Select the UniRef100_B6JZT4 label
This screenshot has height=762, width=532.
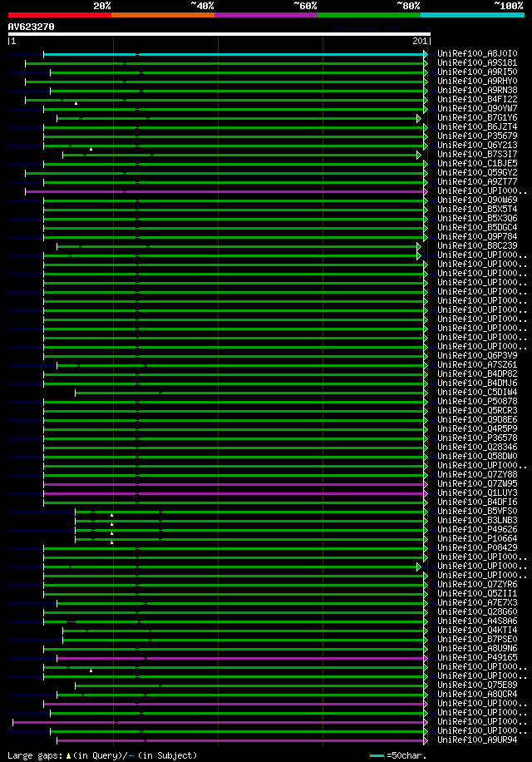(x=477, y=126)
